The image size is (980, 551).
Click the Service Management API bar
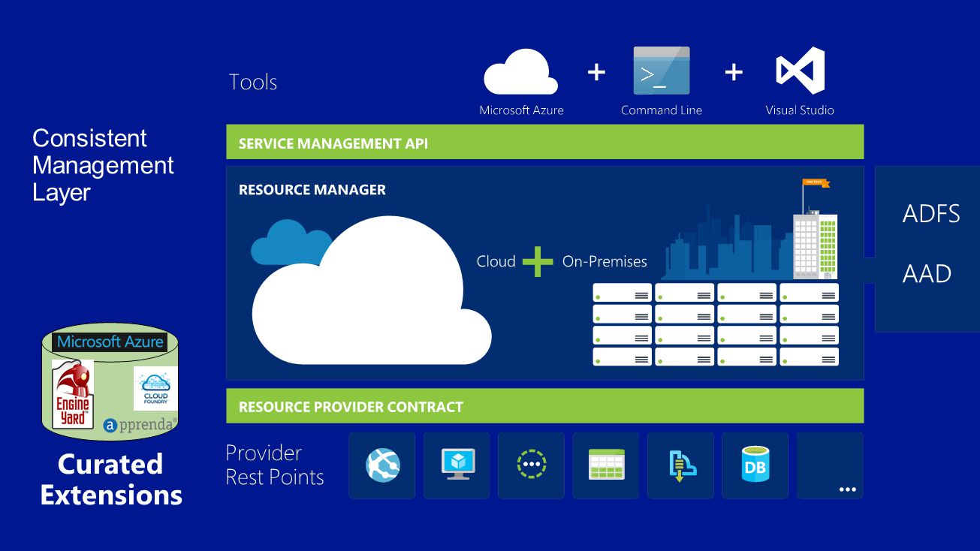(x=544, y=142)
